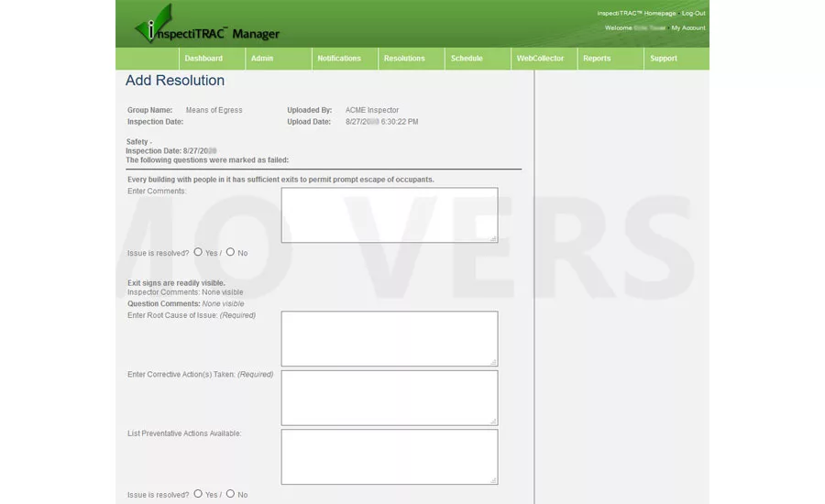825x504 pixels.
Task: Click the Log-Out link
Action: [694, 13]
